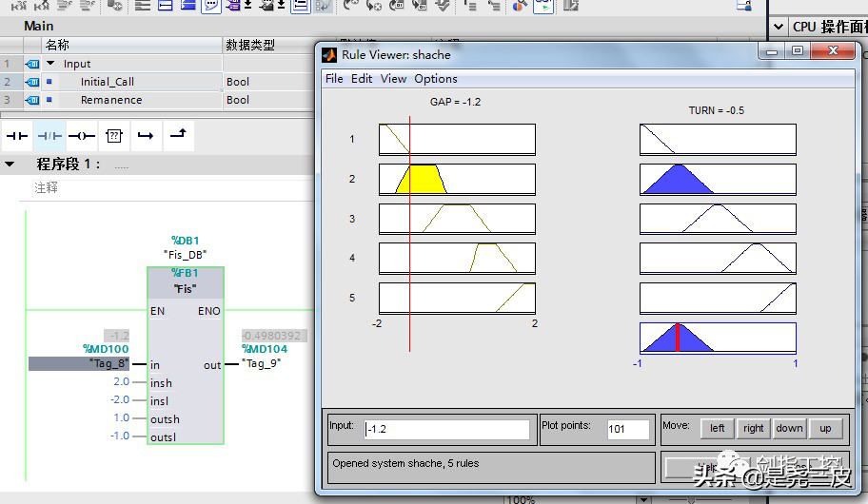Select the rule 1 TURN output plot
Viewport: 868px width, 504px height.
coord(718,140)
